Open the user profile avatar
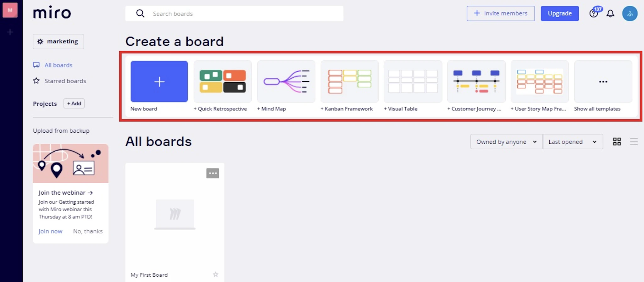 tap(630, 14)
